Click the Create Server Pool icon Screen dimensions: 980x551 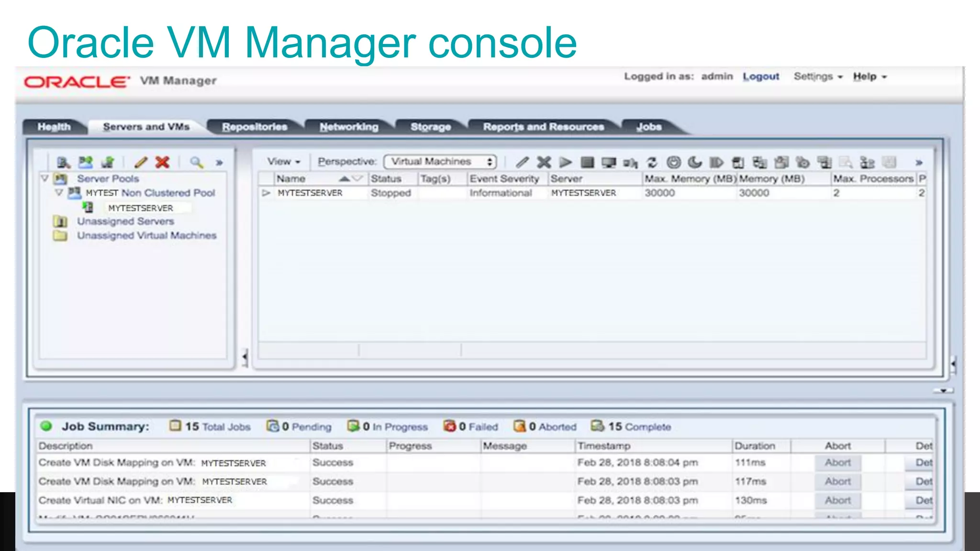(86, 162)
